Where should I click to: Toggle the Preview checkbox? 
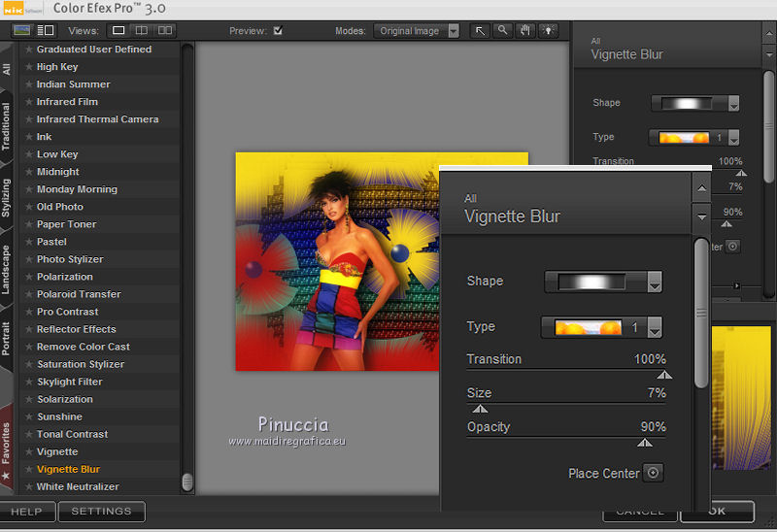point(278,31)
